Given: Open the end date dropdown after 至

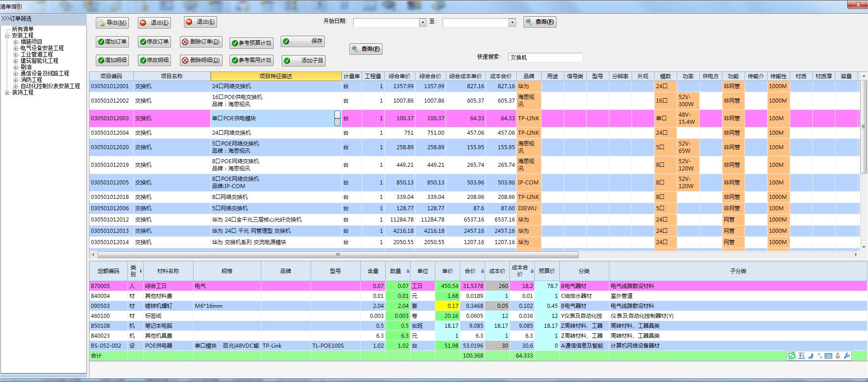Looking at the screenshot, I should pyautogui.click(x=512, y=23).
